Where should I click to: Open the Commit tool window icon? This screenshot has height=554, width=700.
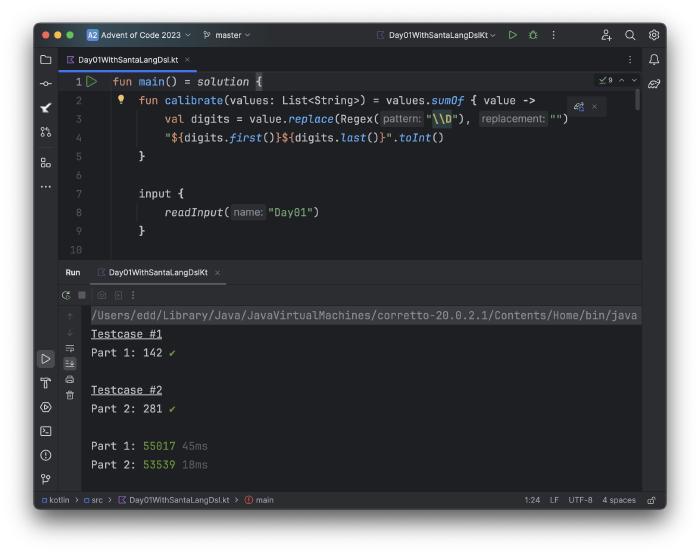[x=46, y=84]
